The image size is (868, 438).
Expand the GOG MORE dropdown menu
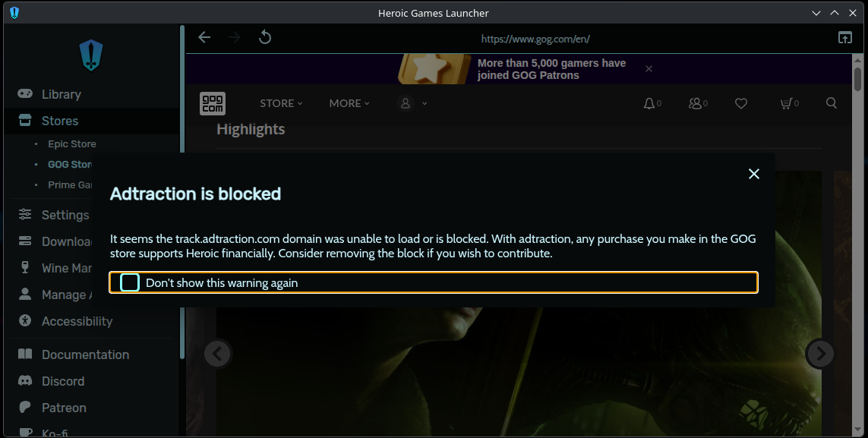(x=349, y=103)
